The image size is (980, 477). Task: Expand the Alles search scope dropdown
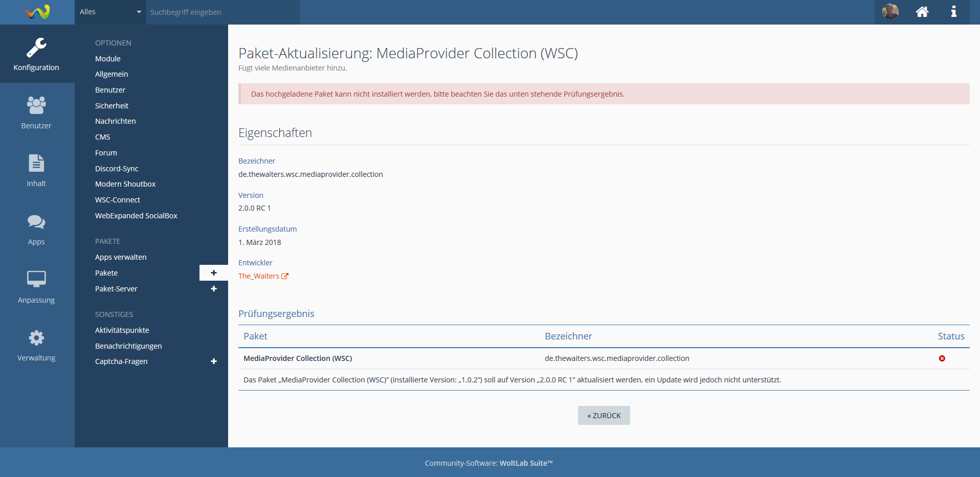[x=110, y=12]
